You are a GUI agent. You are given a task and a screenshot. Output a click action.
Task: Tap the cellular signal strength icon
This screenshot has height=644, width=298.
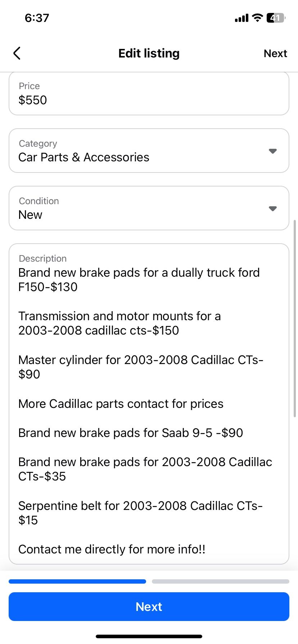point(241,18)
